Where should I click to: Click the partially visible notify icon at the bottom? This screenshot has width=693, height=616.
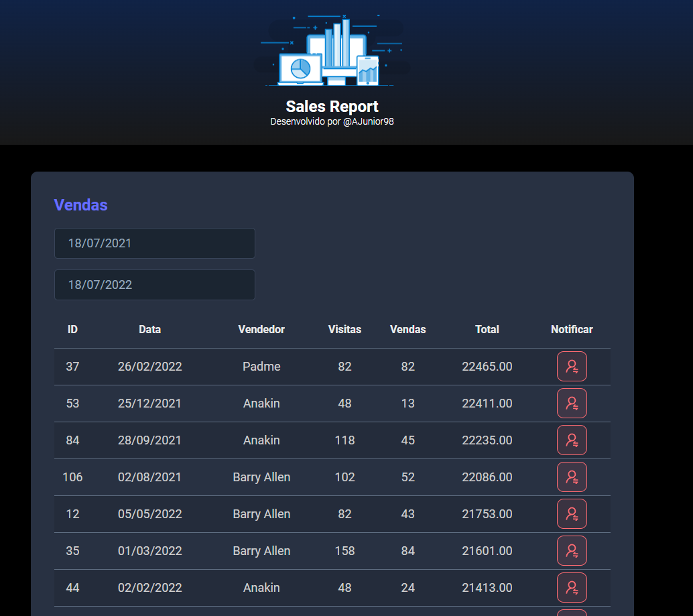pyautogui.click(x=572, y=611)
